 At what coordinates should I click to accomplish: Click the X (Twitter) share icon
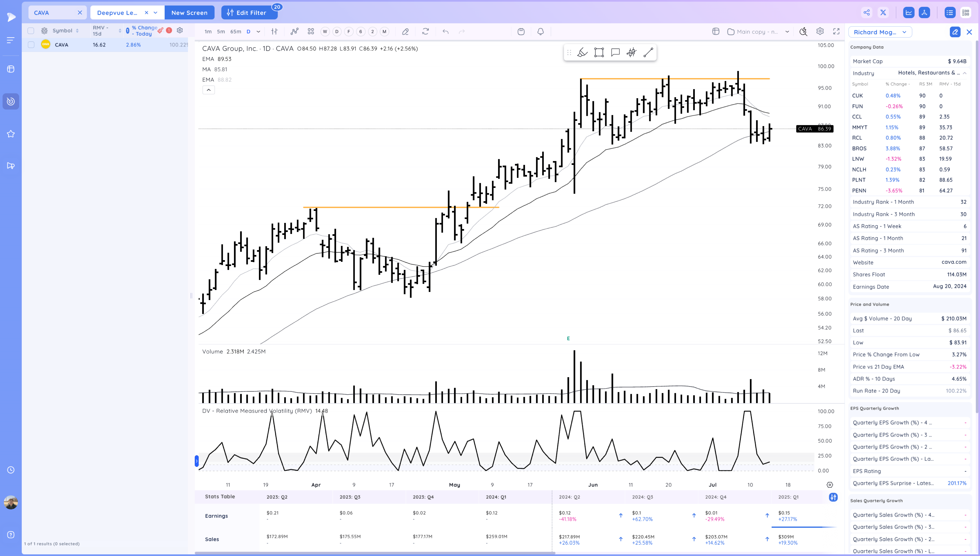(883, 12)
